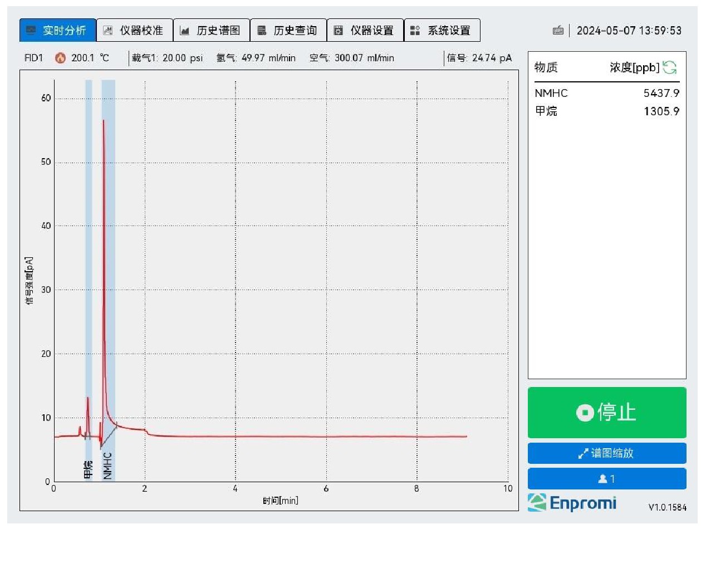The height and width of the screenshot is (588, 701).
Task: Open the 历史查询 tab
Action: (x=288, y=30)
